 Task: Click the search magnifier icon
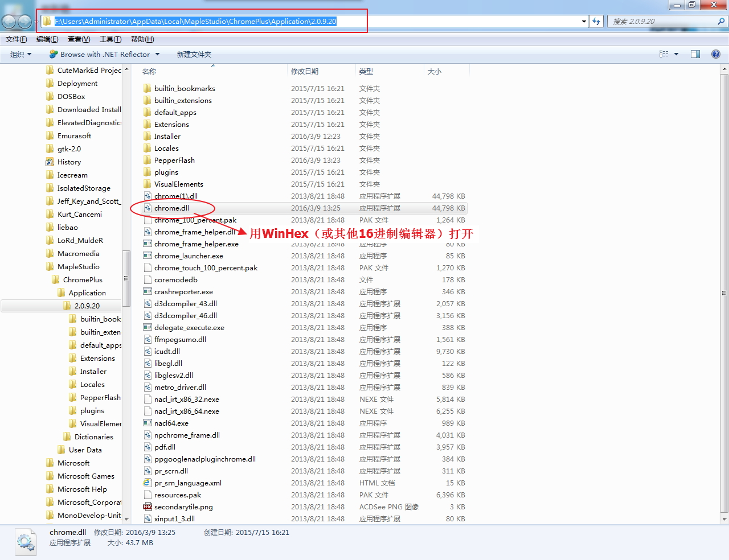coord(722,22)
